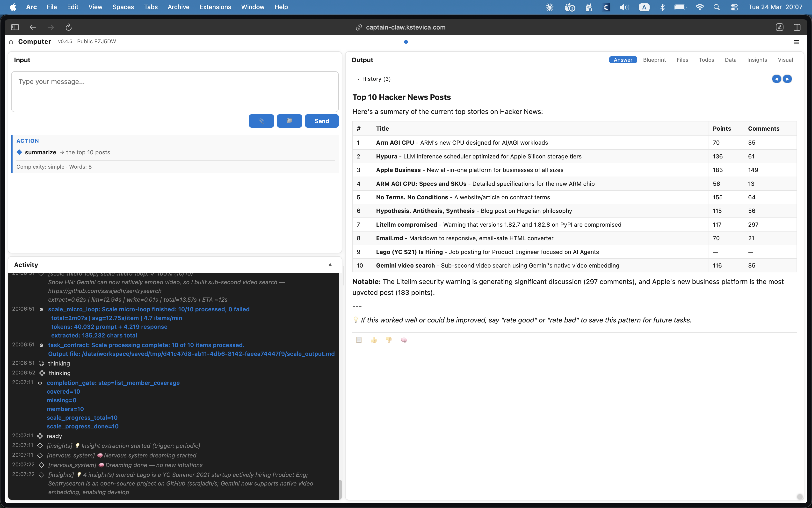Open the Spaces menu
The height and width of the screenshot is (508, 812).
pyautogui.click(x=123, y=7)
